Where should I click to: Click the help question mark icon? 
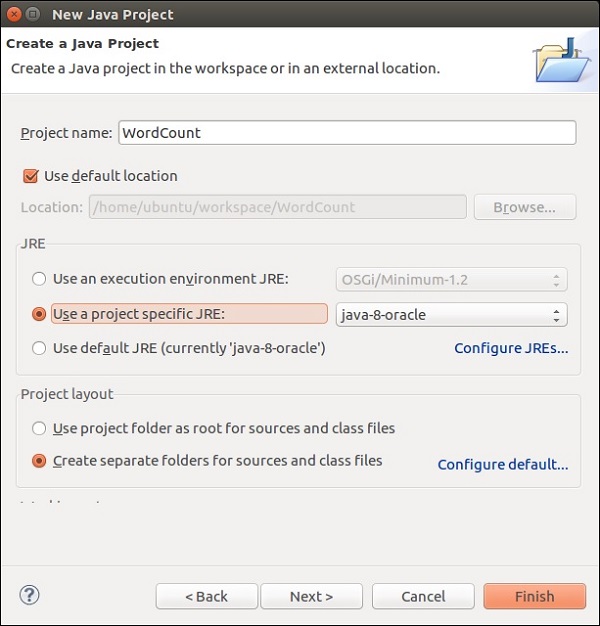click(x=29, y=594)
